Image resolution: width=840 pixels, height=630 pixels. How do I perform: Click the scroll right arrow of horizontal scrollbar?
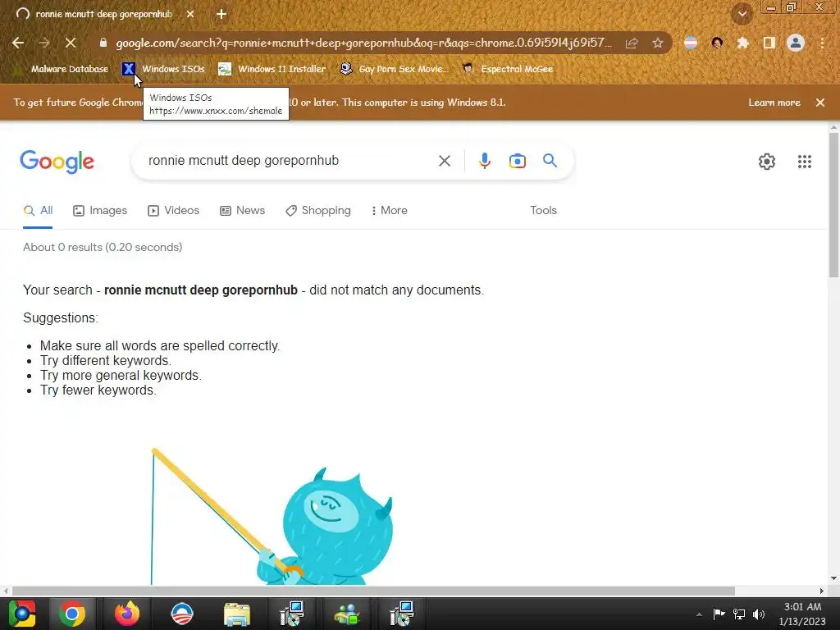822,591
